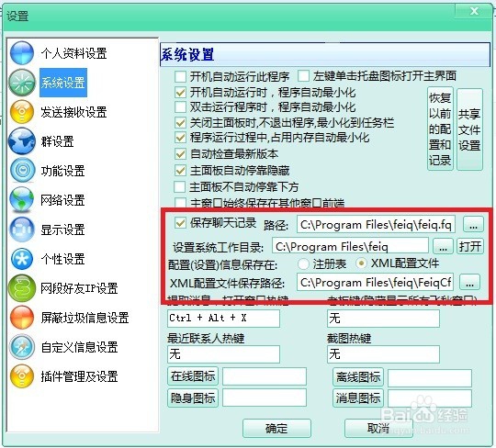Screen dimensions: 496x448
Task: Click the 群设置 globe icon
Action: [x=21, y=141]
